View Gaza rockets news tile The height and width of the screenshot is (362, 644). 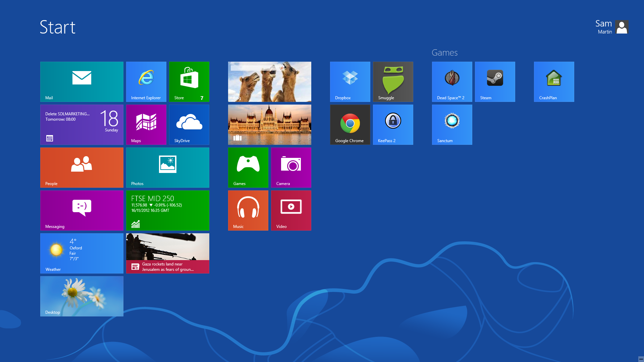coord(168,253)
